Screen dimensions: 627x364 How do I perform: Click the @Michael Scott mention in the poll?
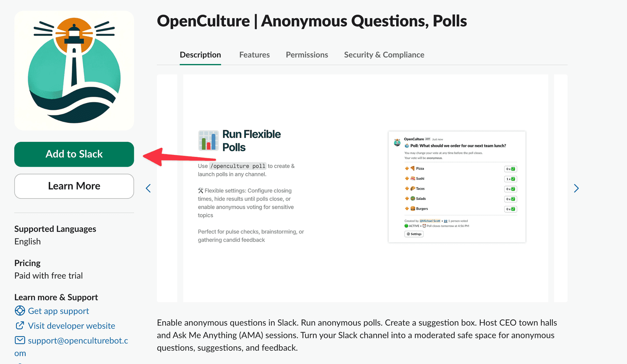pos(429,221)
